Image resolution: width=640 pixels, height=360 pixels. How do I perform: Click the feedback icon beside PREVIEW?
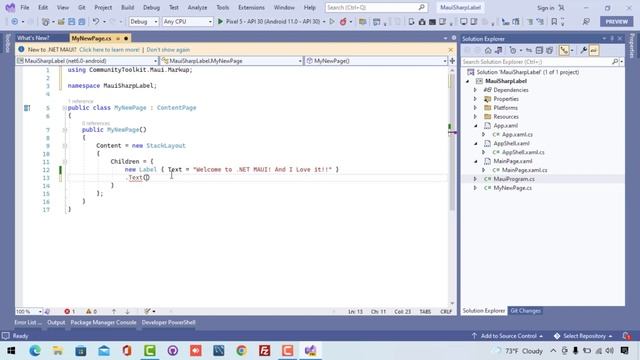click(586, 22)
